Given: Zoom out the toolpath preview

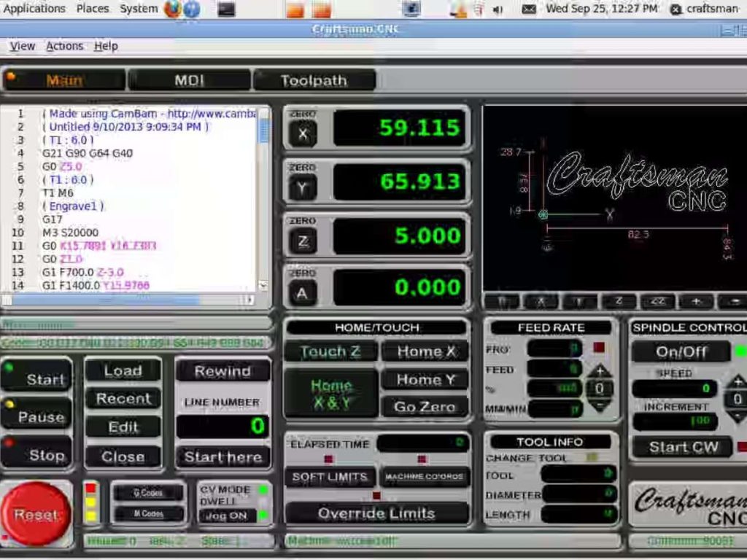Looking at the screenshot, I should point(734,301).
